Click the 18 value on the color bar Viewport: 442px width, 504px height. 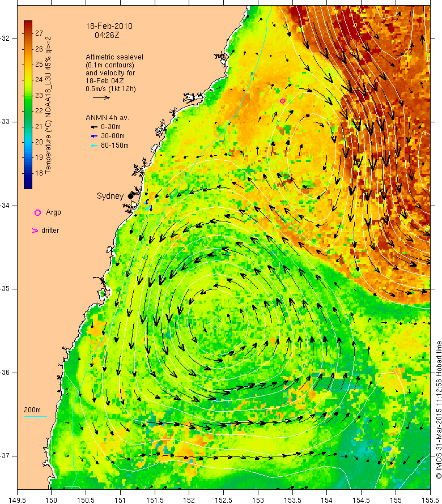[x=39, y=173]
